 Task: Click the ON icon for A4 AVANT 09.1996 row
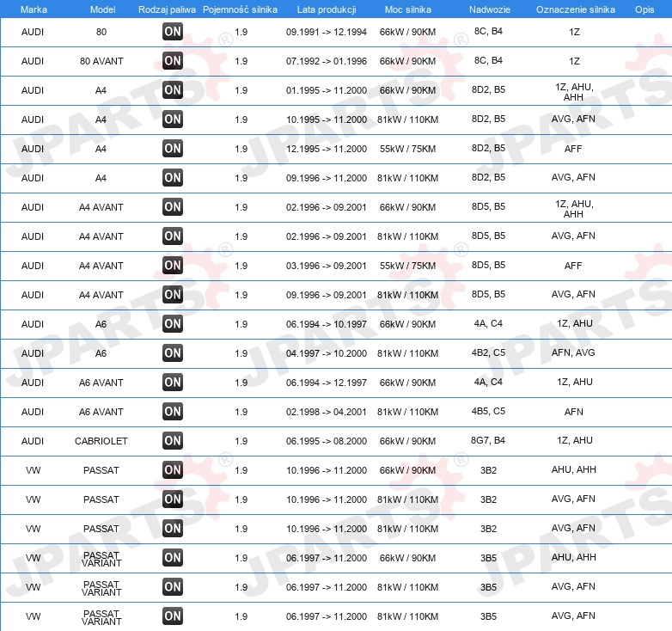point(173,295)
